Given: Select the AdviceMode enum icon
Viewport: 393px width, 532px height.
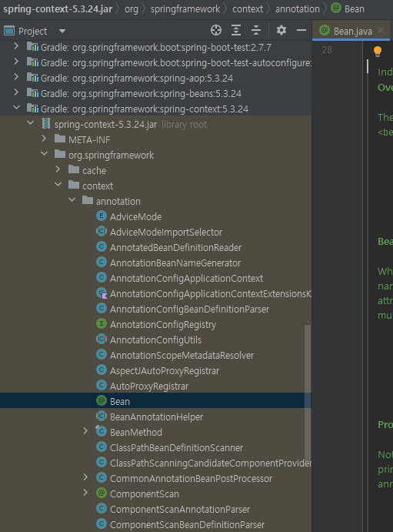Looking at the screenshot, I should point(102,216).
